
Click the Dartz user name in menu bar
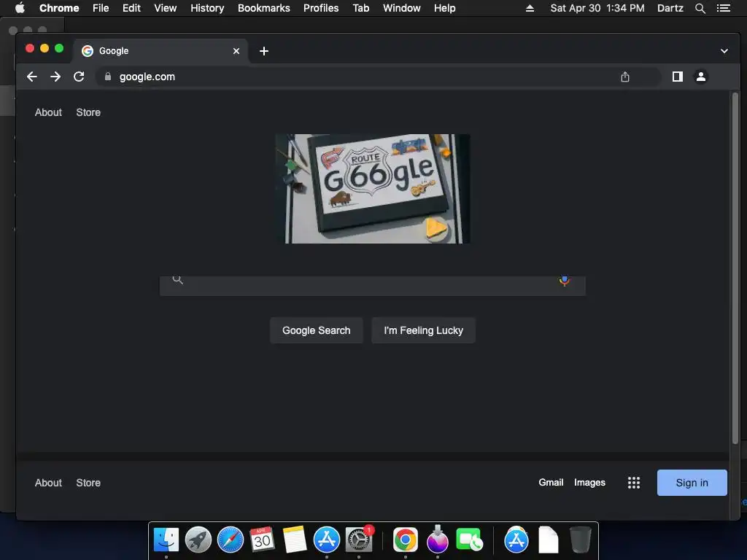(670, 8)
